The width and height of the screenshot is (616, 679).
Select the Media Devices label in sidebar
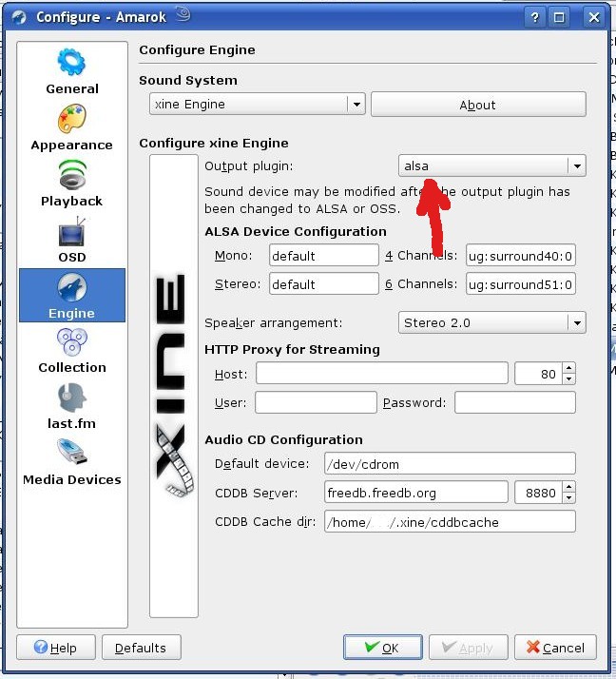[72, 479]
